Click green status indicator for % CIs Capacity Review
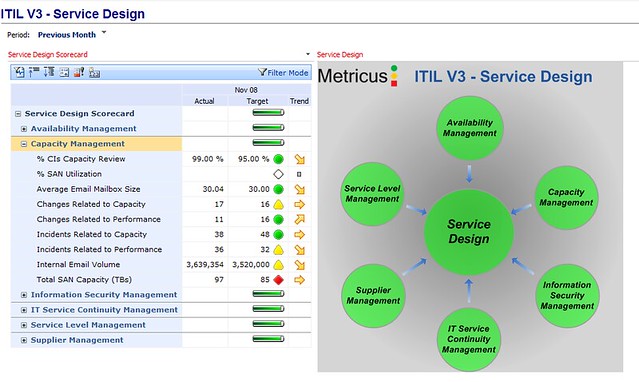 coord(278,159)
